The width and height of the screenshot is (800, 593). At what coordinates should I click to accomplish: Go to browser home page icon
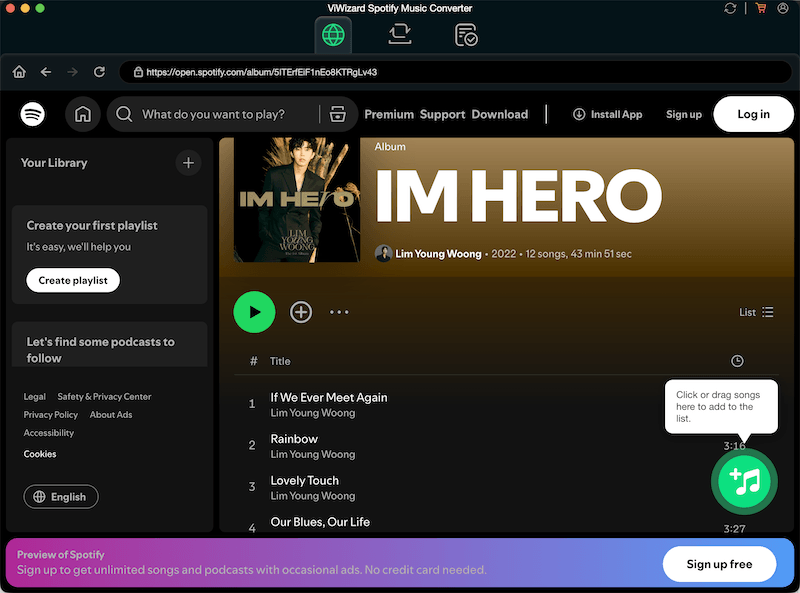19,72
